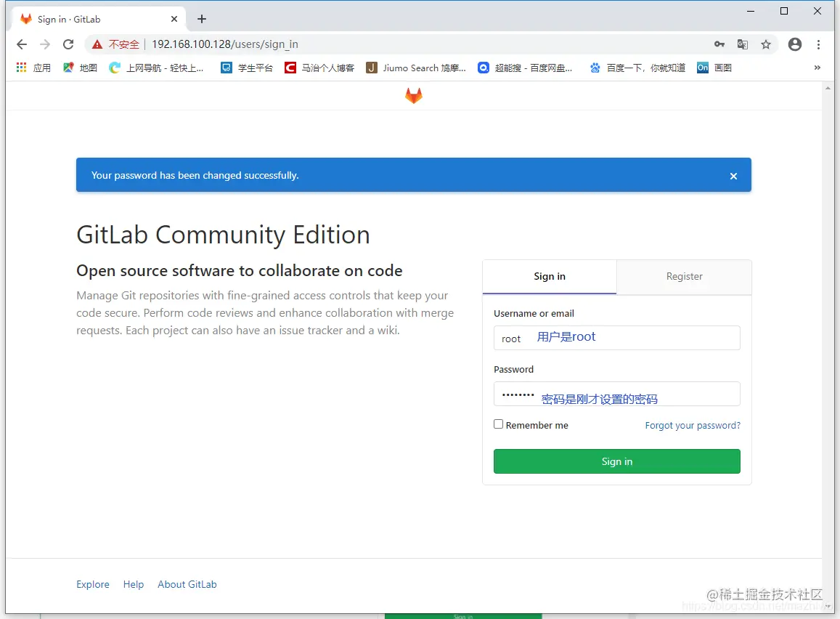Click the page scrollbar up arrow
This screenshot has width=840, height=619.
828,87
